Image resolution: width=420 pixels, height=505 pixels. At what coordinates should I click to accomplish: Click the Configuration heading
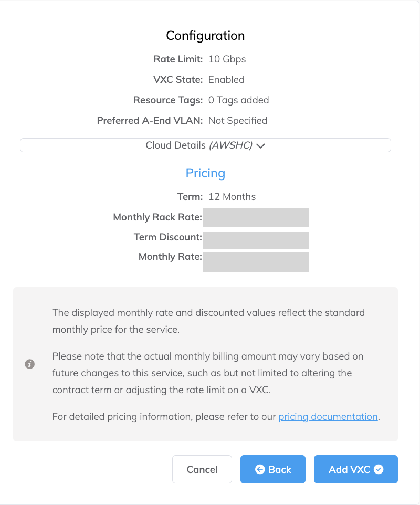pos(205,36)
